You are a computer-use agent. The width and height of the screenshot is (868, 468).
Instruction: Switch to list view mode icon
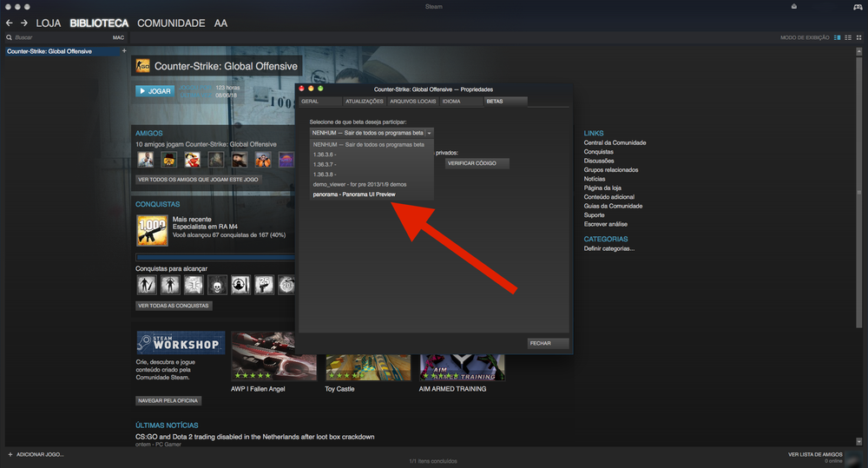[x=848, y=37]
